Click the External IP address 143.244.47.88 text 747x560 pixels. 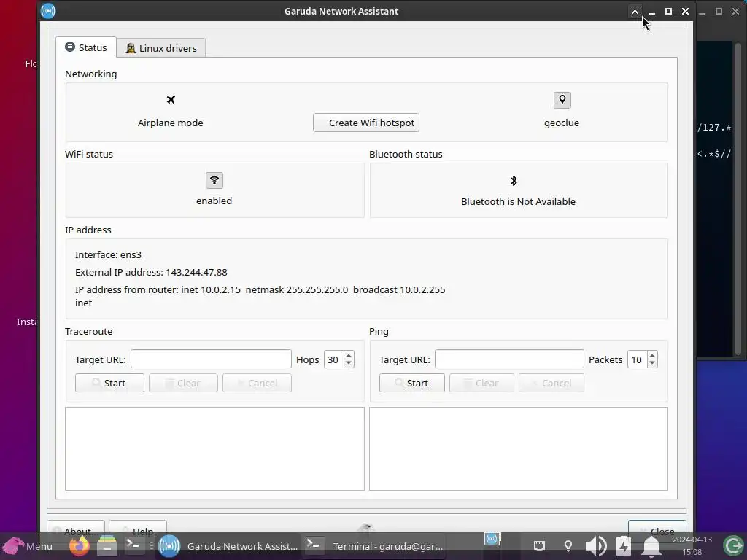(x=151, y=273)
